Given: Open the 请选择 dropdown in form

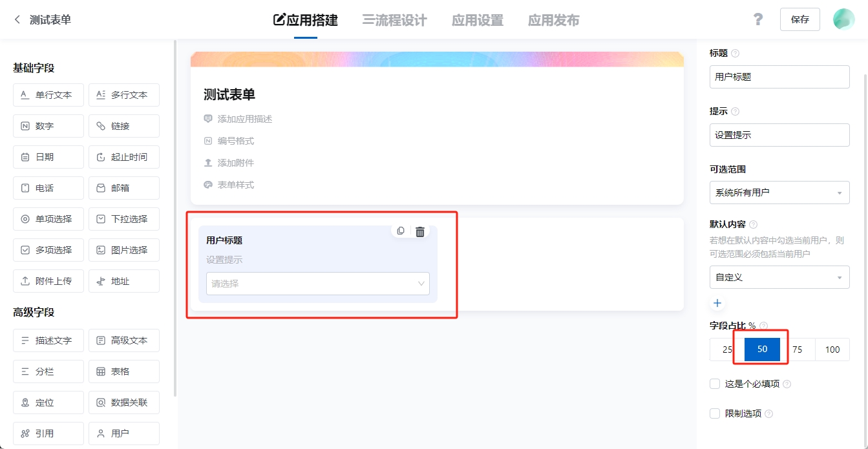Looking at the screenshot, I should [317, 283].
